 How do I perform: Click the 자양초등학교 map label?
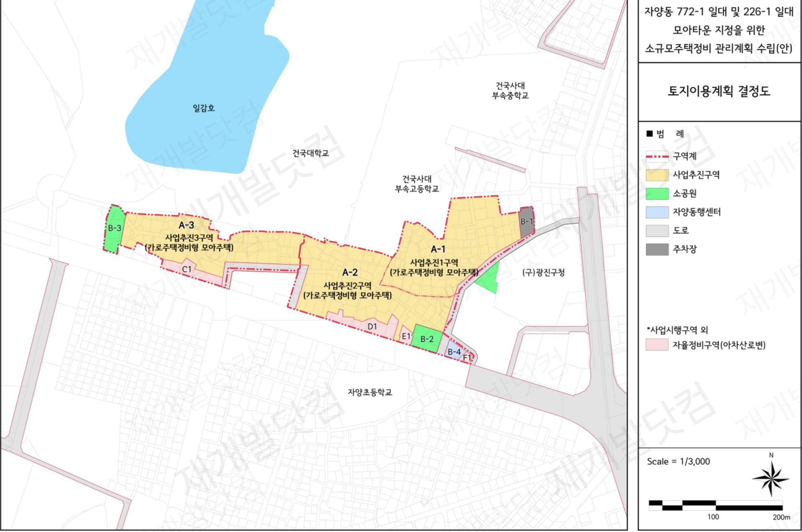pyautogui.click(x=370, y=393)
